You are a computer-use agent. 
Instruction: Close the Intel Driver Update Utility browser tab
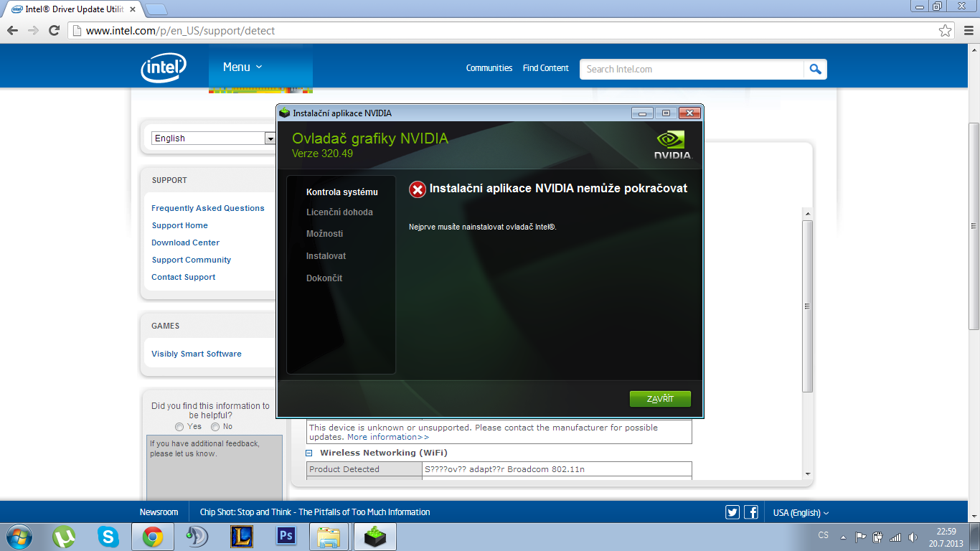click(133, 9)
